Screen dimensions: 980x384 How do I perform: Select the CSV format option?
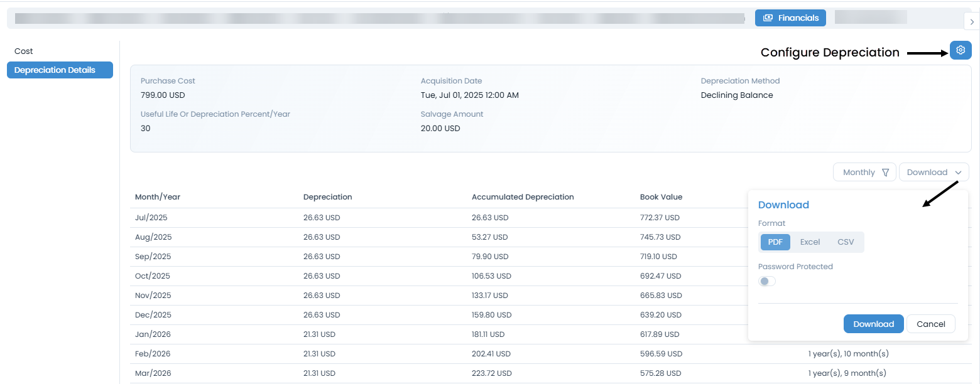pos(845,242)
